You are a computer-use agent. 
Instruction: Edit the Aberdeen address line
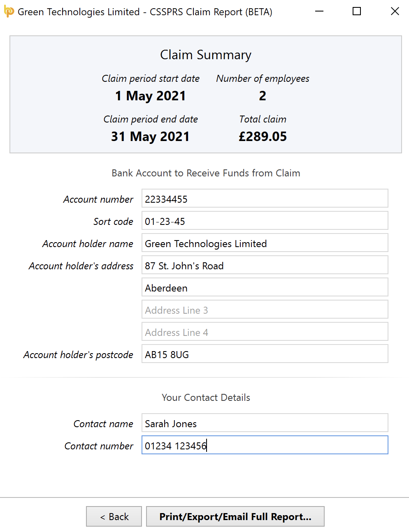[265, 287]
